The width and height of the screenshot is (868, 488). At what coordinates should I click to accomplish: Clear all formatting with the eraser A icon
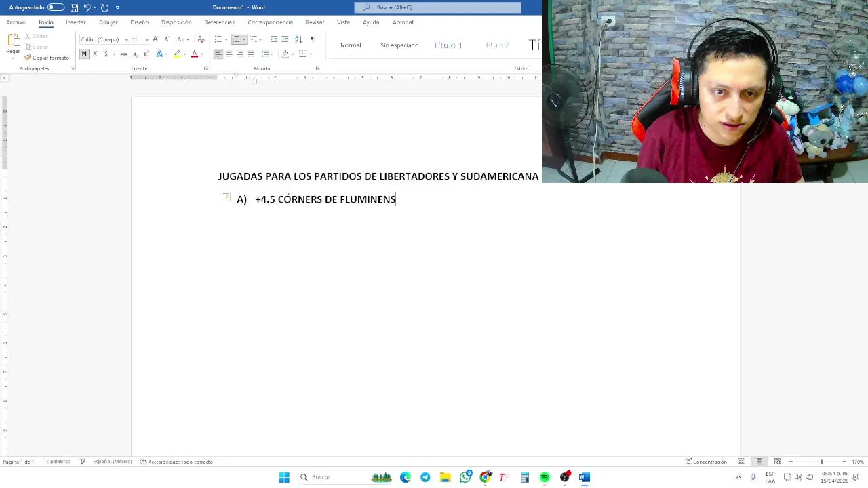201,39
